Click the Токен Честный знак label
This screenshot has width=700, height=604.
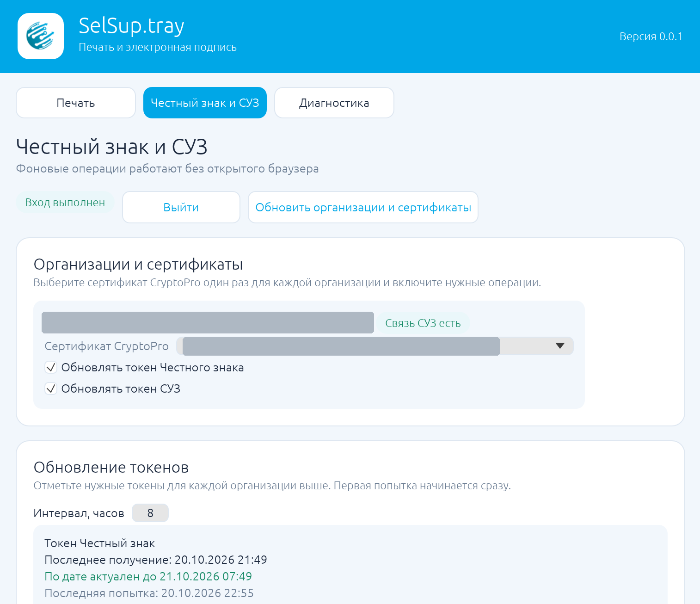(x=100, y=543)
